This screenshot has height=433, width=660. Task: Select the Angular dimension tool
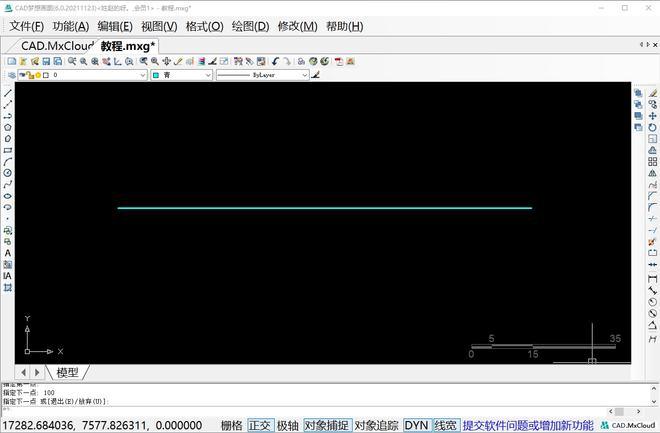[652, 325]
